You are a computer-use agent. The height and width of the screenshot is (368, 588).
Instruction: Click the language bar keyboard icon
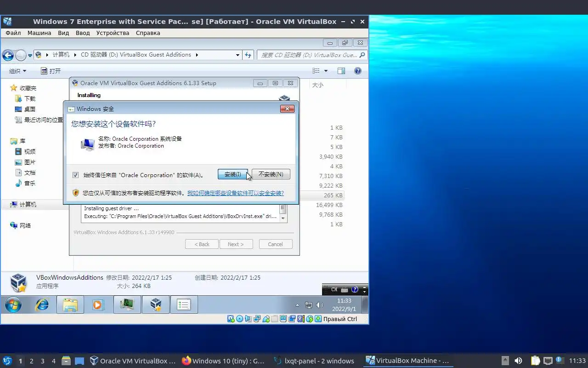point(345,289)
